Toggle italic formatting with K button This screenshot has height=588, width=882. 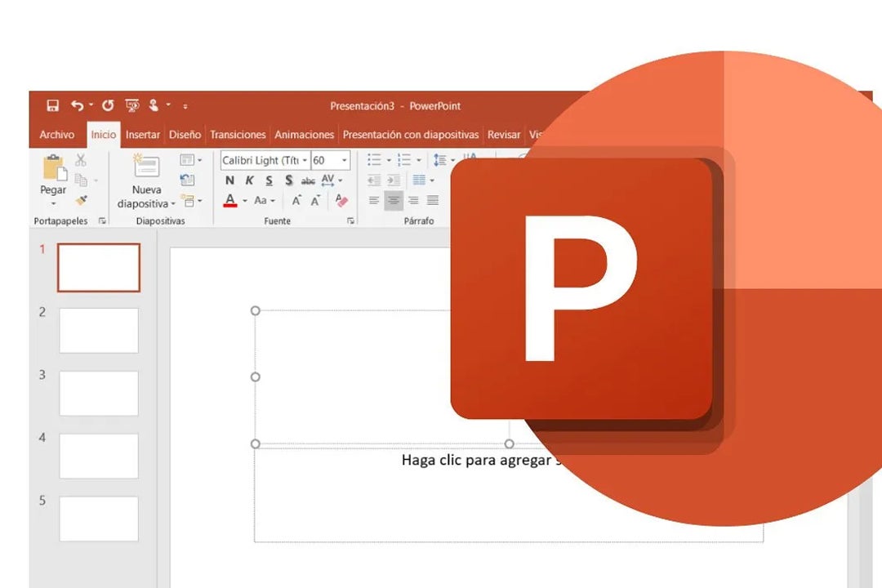(x=249, y=180)
